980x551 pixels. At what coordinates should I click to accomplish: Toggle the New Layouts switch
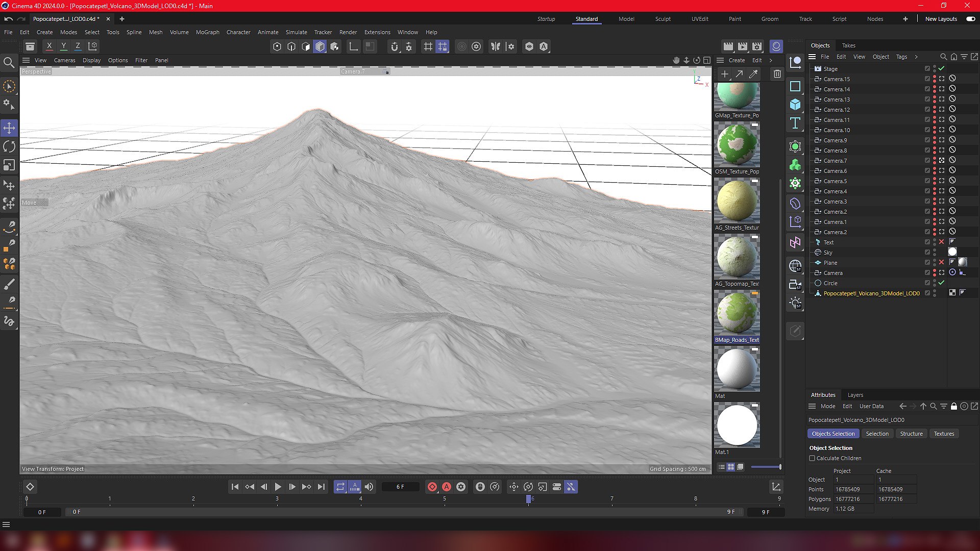971,19
